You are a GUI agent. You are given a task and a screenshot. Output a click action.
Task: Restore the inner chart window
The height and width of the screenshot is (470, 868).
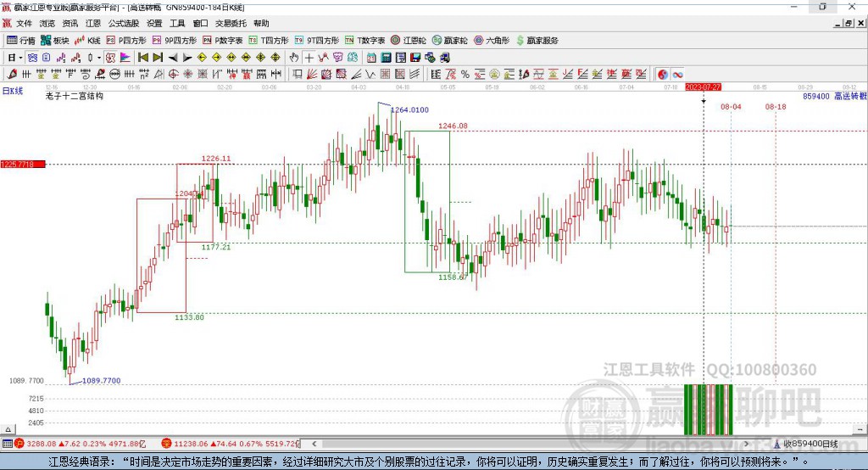pos(848,23)
